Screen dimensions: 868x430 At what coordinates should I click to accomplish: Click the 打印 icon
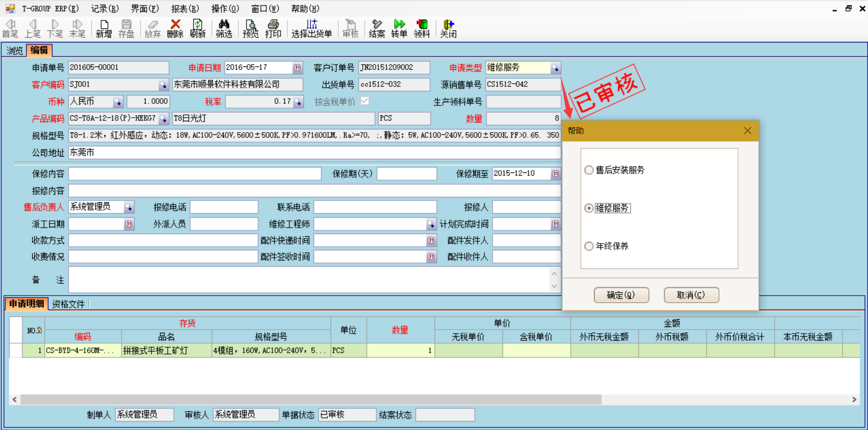coord(273,28)
